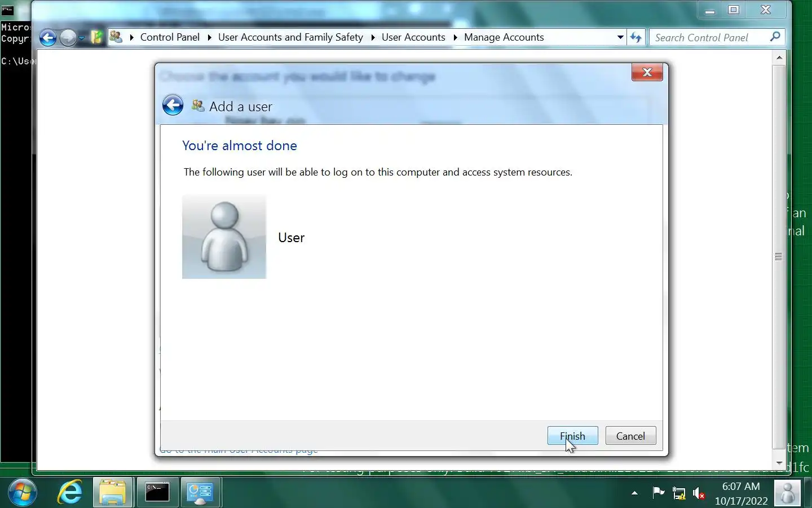Click Manage Accounts breadcrumb
This screenshot has width=812, height=508.
tap(504, 37)
